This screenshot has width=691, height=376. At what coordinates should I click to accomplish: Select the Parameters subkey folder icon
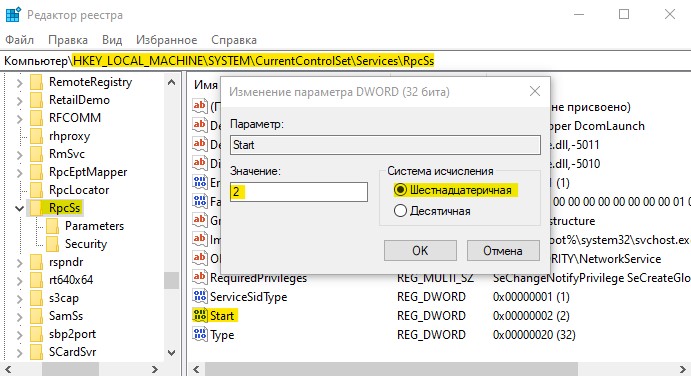[52, 226]
